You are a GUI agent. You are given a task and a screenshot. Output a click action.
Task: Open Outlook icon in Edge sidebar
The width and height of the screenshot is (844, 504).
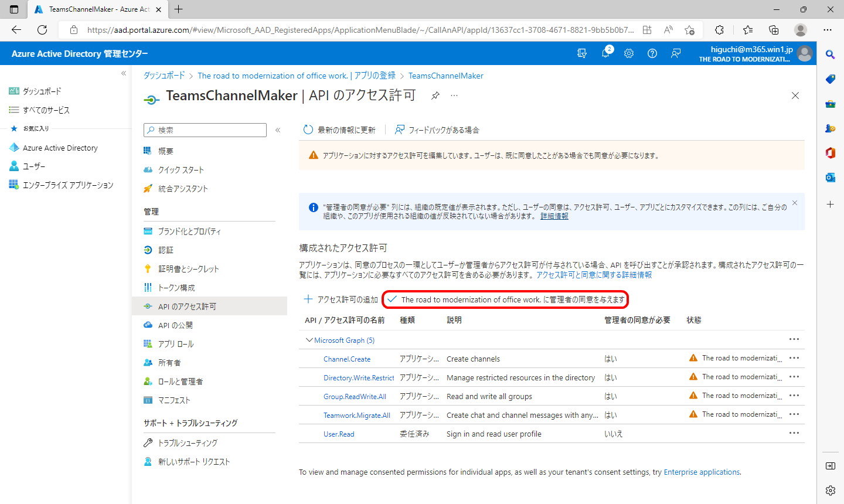click(x=831, y=178)
